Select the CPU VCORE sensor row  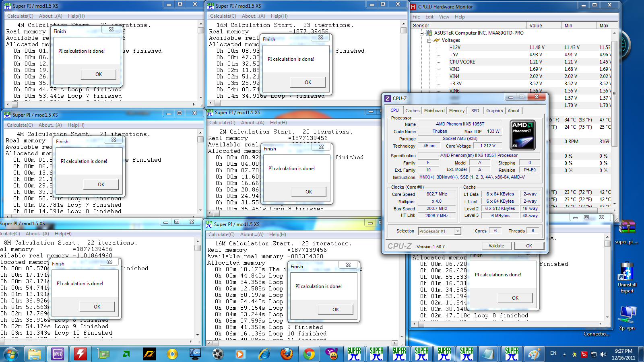(530, 62)
